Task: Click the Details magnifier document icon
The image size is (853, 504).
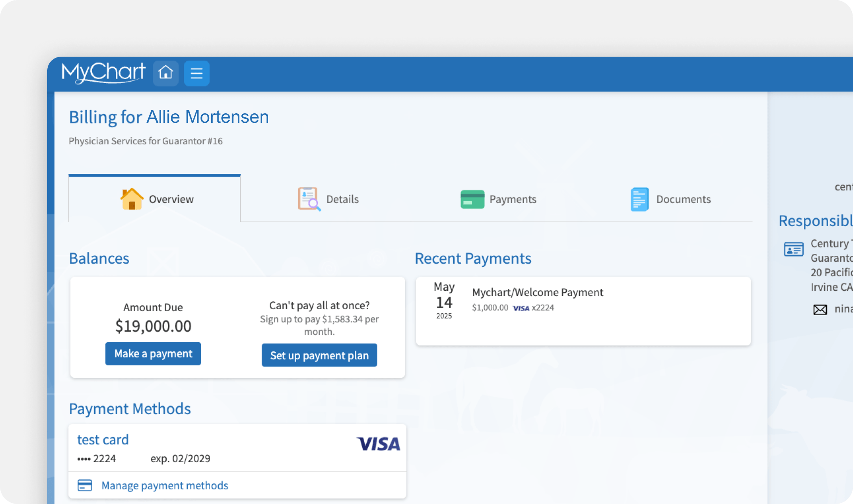Action: point(309,199)
